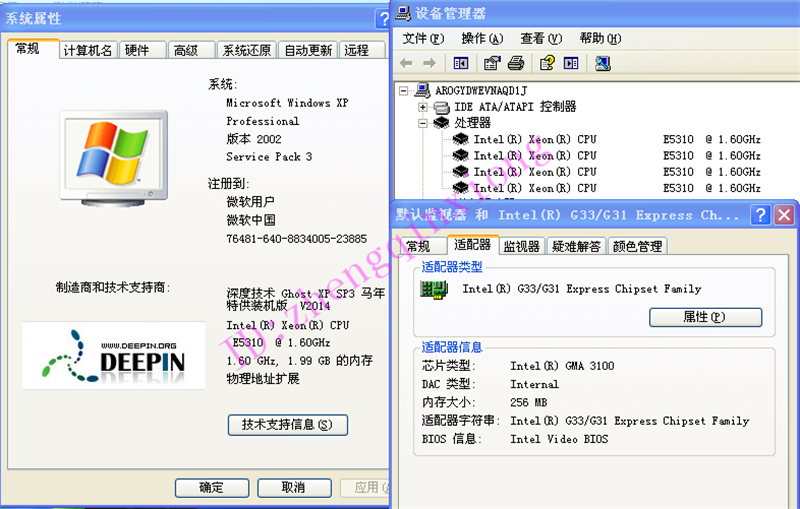Click the DEEPIN manufacturer logo
Image resolution: width=800 pixels, height=509 pixels.
tap(114, 355)
